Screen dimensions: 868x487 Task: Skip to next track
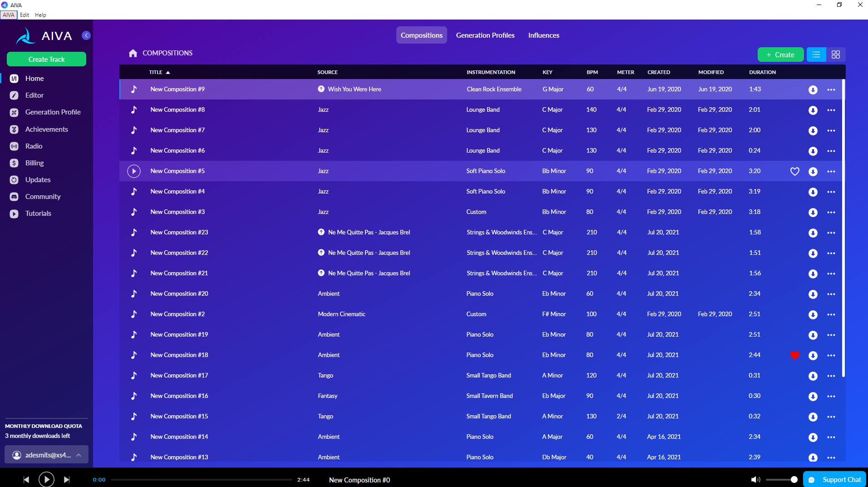pos(67,480)
